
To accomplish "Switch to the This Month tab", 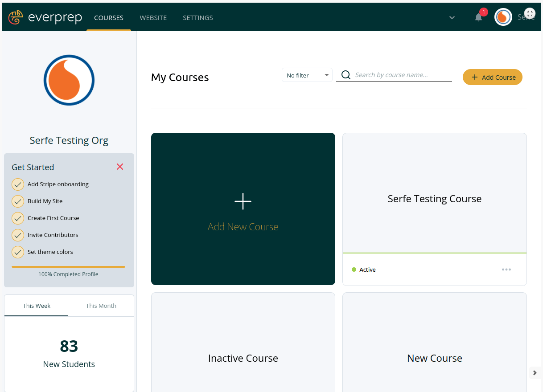I will (x=101, y=306).
